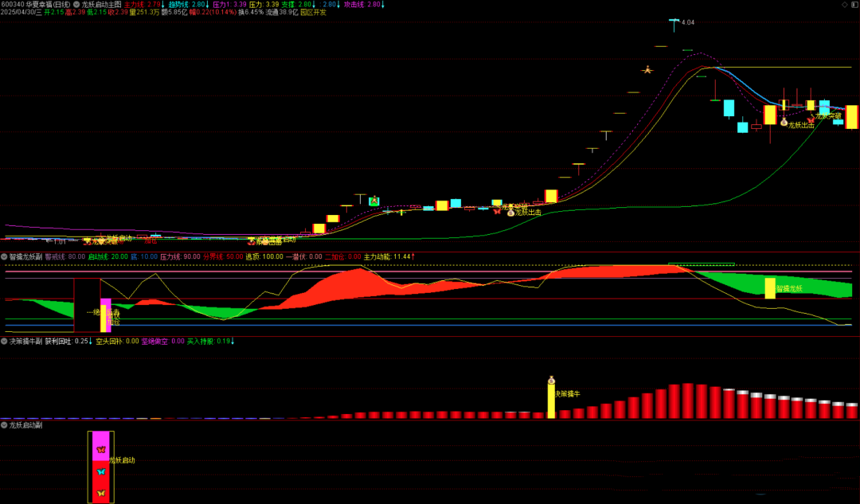Click the diamond icon at top-right corner
This screenshot has height=504, width=860.
844,4
